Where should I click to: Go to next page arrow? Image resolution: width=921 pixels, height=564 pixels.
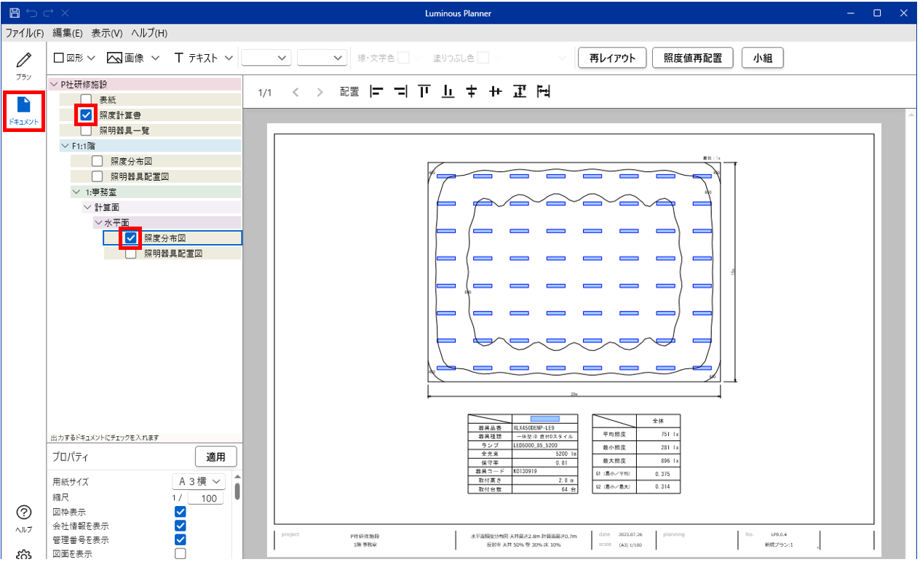[320, 92]
